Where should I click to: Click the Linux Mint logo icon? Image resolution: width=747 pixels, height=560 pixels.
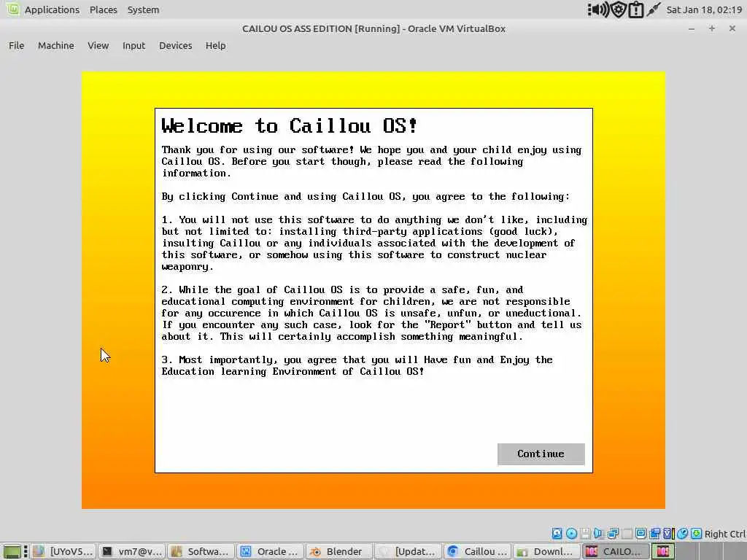pos(12,9)
